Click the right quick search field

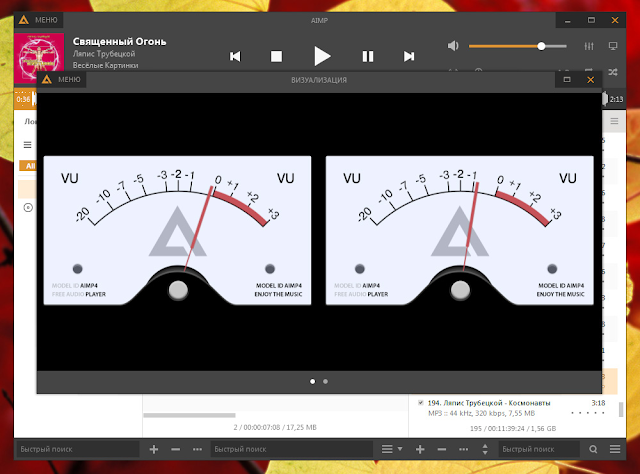(539, 449)
